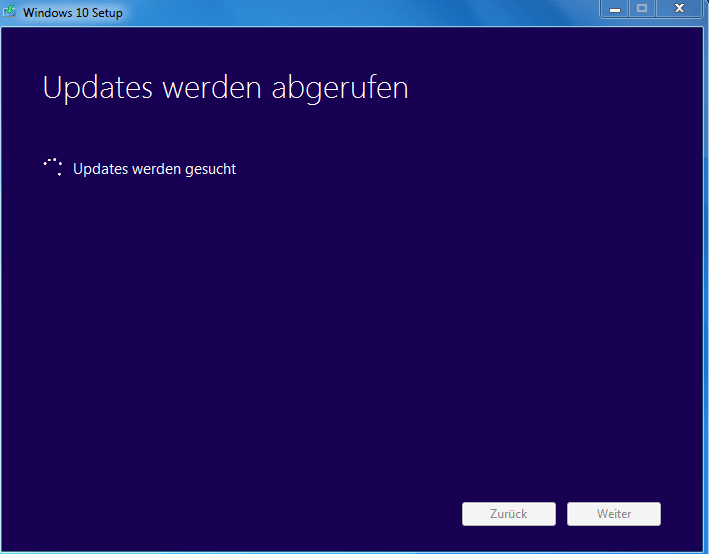Maximize the Windows 10 Setup window
Image resolution: width=709 pixels, height=554 pixels.
(642, 9)
